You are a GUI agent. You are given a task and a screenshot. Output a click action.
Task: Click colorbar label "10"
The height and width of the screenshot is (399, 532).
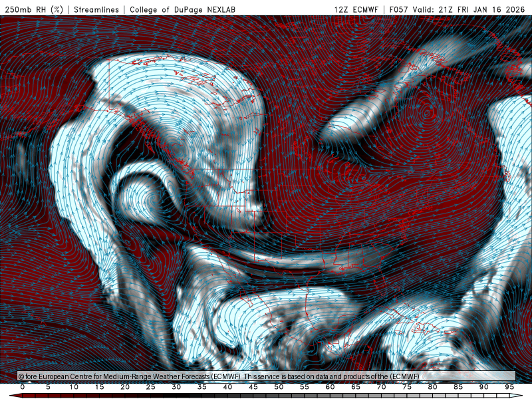(74, 387)
